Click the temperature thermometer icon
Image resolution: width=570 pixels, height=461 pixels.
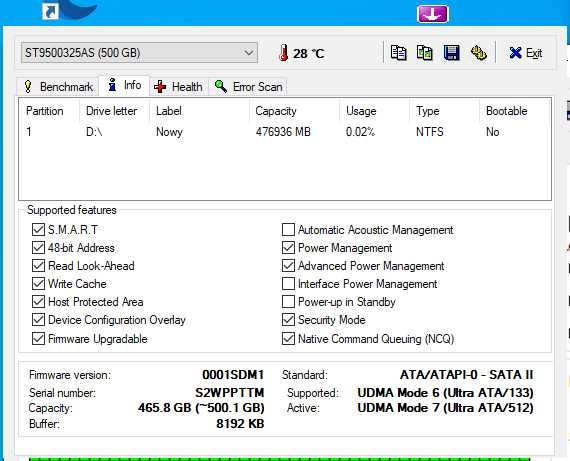tap(284, 53)
